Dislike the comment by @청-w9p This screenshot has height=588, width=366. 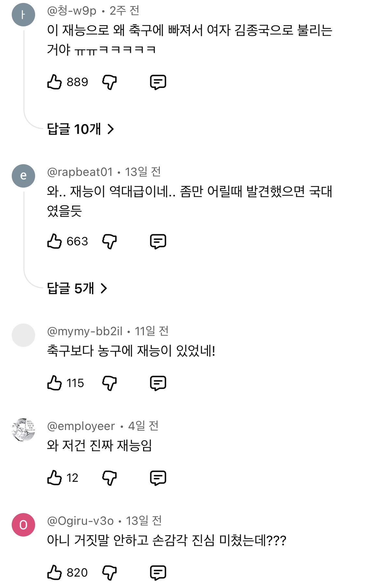coord(109,82)
